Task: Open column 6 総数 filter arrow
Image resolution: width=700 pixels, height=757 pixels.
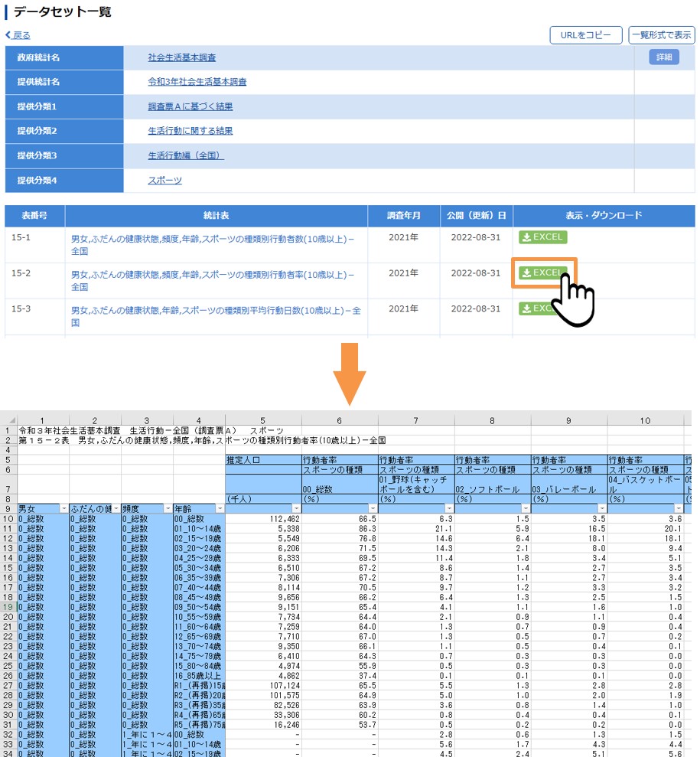Action: 373,509
